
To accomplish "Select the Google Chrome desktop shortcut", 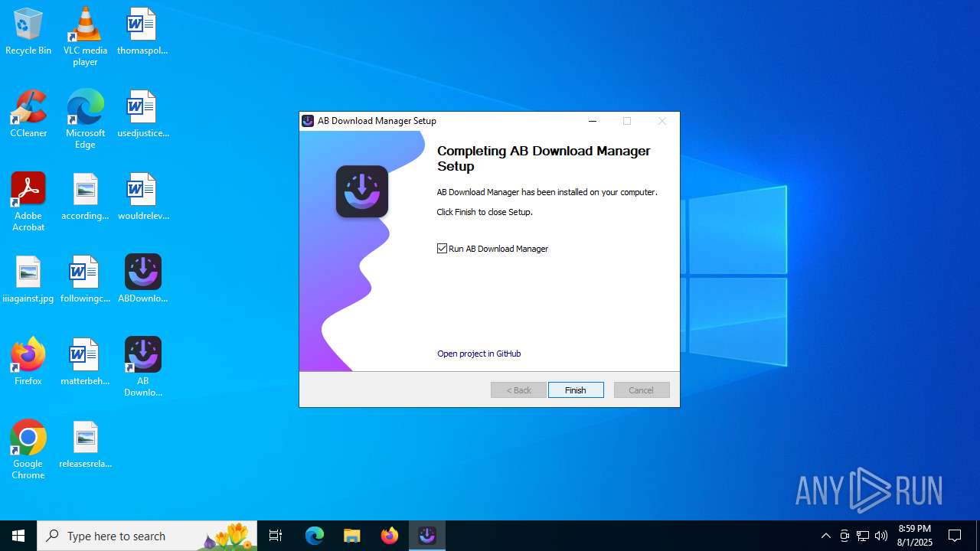I will (28, 450).
